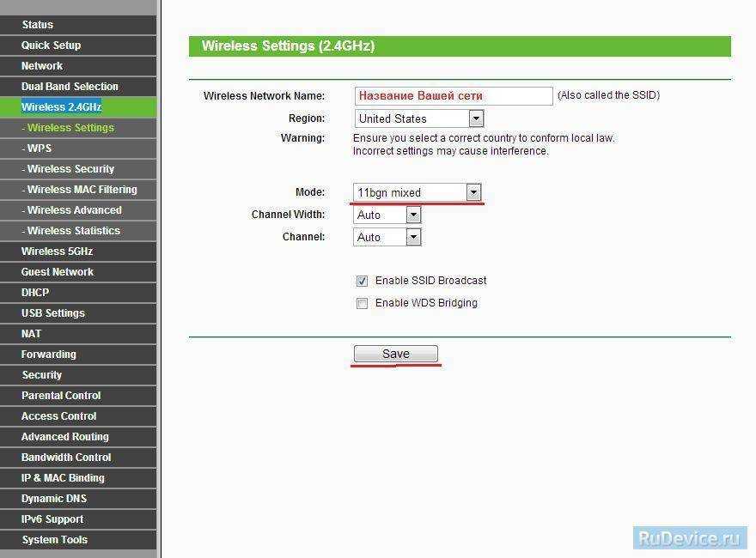The height and width of the screenshot is (558, 756).
Task: Open System Tools menu
Action: coord(54,540)
